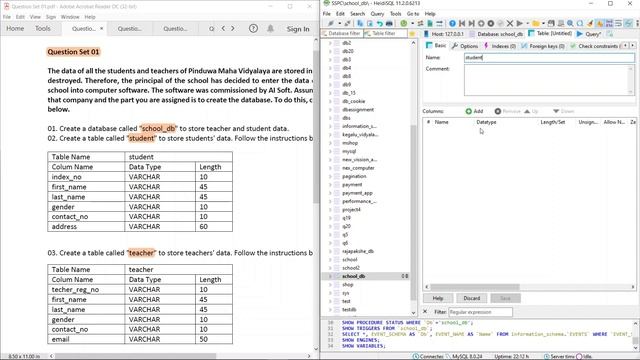Switch to the Options tab in table editor
Viewport: 640px width, 360px height.
coord(465,46)
